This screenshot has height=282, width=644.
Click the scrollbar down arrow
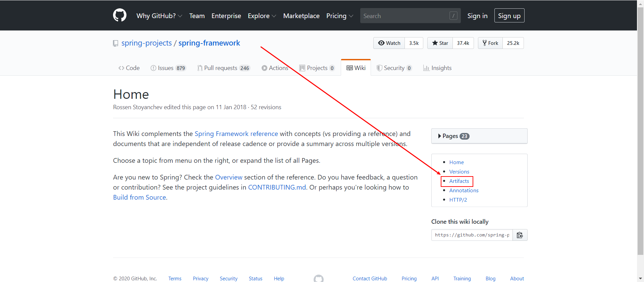coord(640,279)
